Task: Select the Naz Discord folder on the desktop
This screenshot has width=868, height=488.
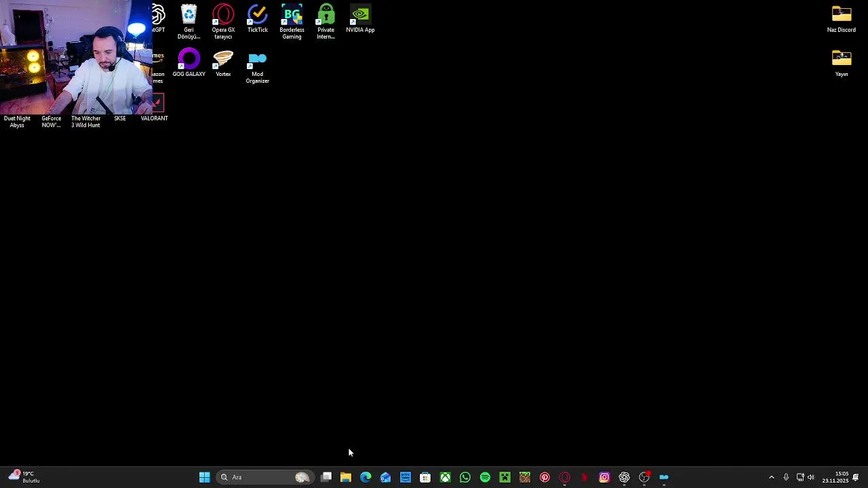Action: point(842,18)
